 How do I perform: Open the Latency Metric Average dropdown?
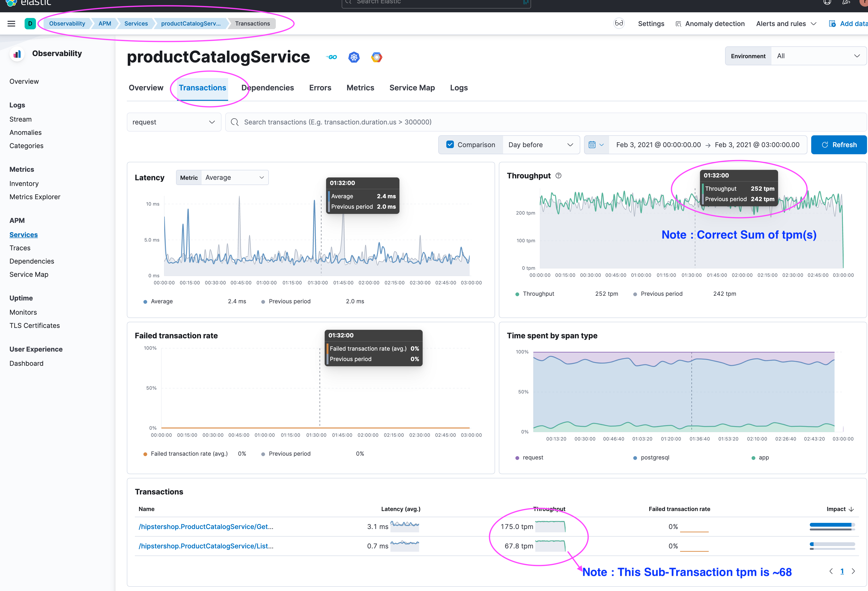tap(235, 178)
